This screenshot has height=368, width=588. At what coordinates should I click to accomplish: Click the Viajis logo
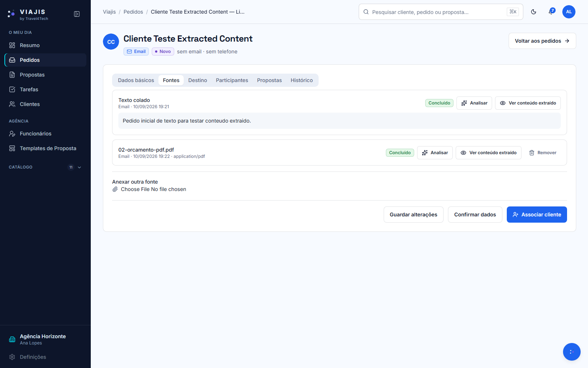pyautogui.click(x=28, y=14)
